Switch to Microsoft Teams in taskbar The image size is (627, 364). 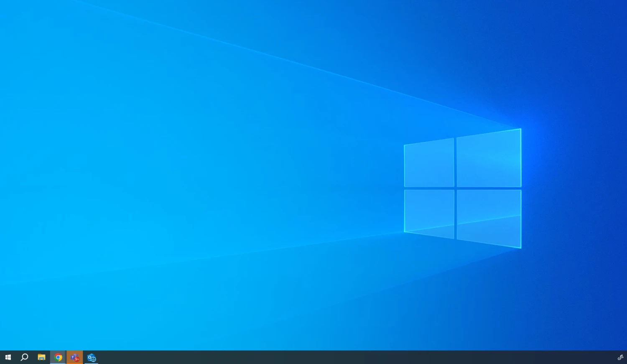pyautogui.click(x=74, y=357)
